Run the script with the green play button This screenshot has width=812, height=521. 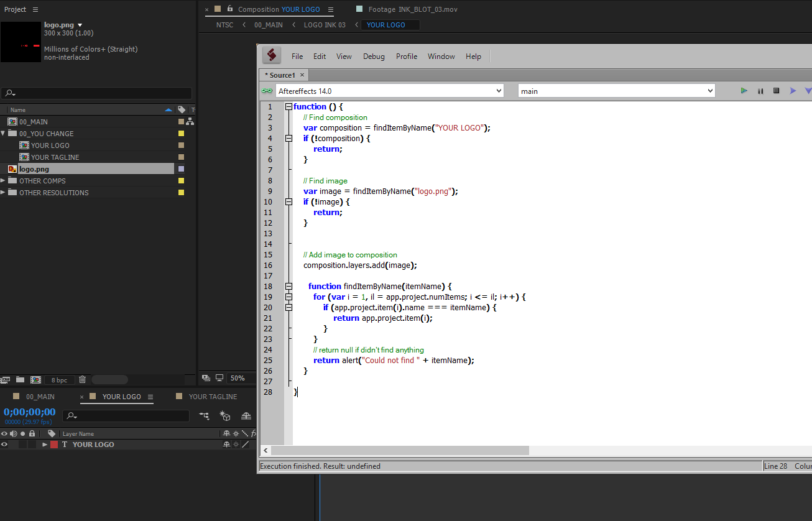[x=744, y=91]
